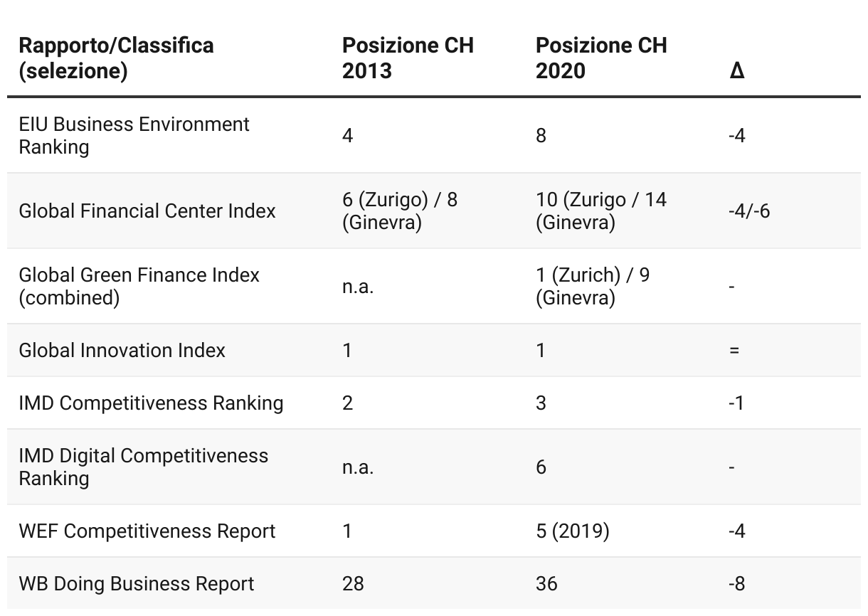Image resolution: width=868 pixels, height=616 pixels.
Task: Select the Global Financial Center Index label
Action: click(147, 211)
